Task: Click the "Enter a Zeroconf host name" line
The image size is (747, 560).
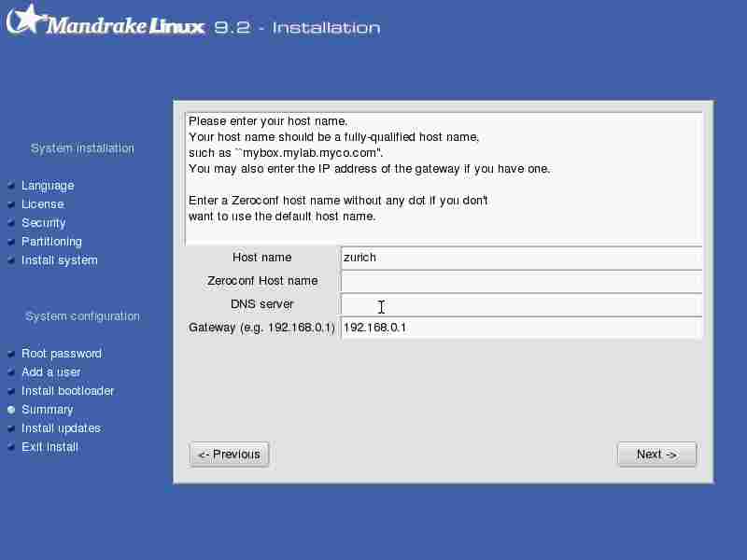Action: [x=338, y=201]
